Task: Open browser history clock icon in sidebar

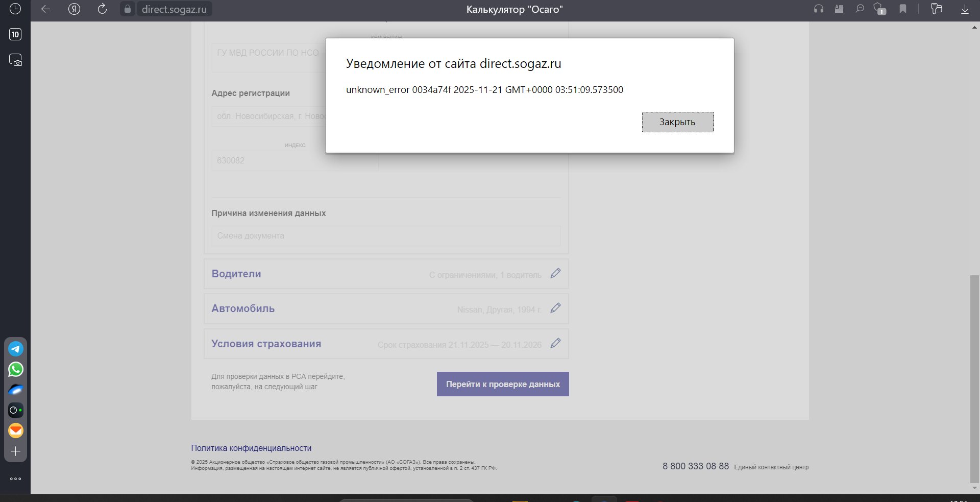Action: pos(15,9)
